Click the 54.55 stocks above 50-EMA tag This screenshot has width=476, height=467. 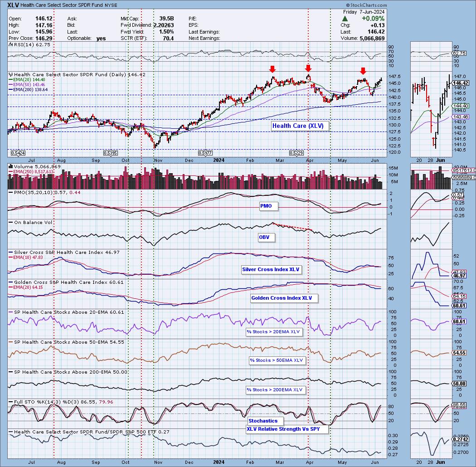click(x=459, y=353)
